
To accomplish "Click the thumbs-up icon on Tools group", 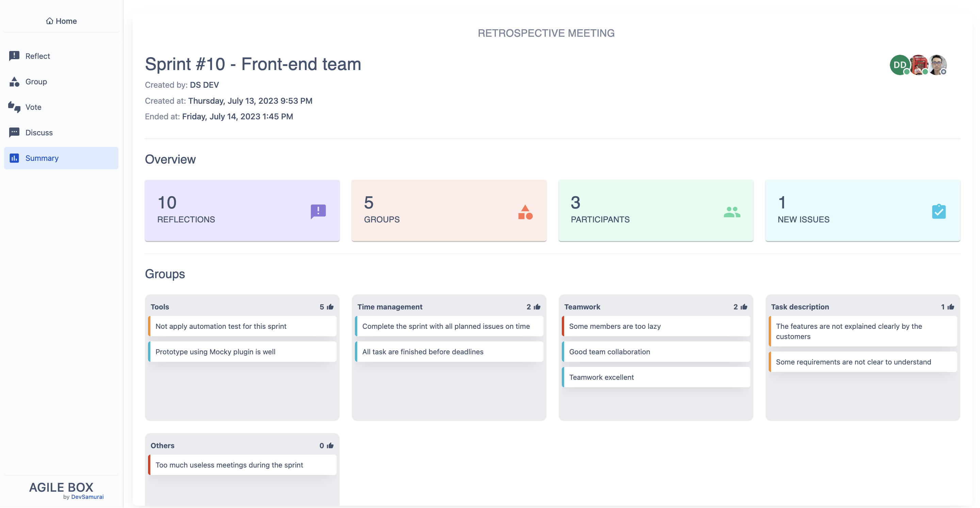I will pos(330,307).
